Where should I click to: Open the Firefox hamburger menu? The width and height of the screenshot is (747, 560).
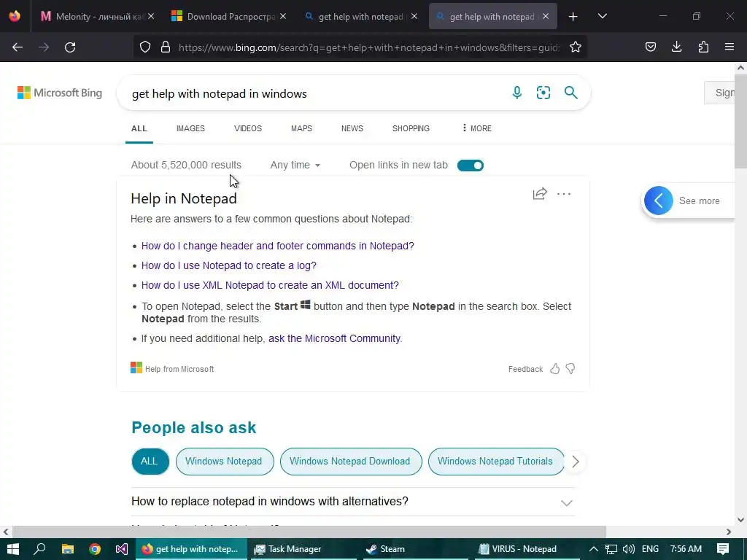tap(729, 47)
